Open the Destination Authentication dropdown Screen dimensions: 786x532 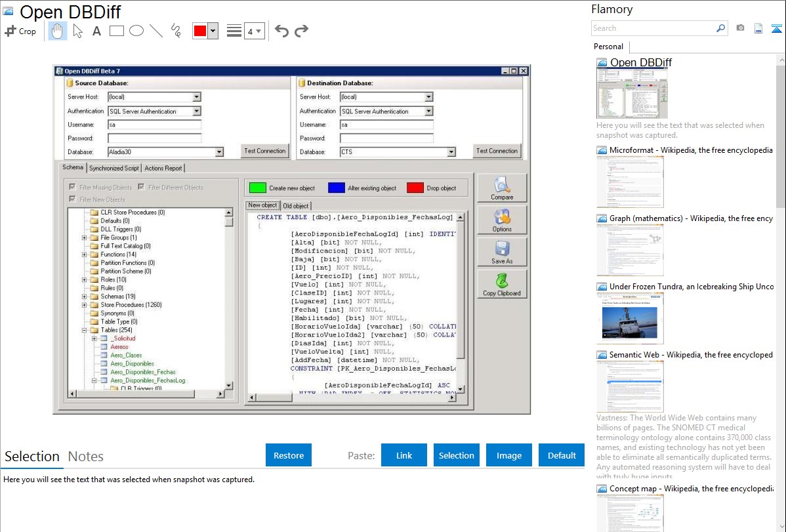tap(428, 111)
